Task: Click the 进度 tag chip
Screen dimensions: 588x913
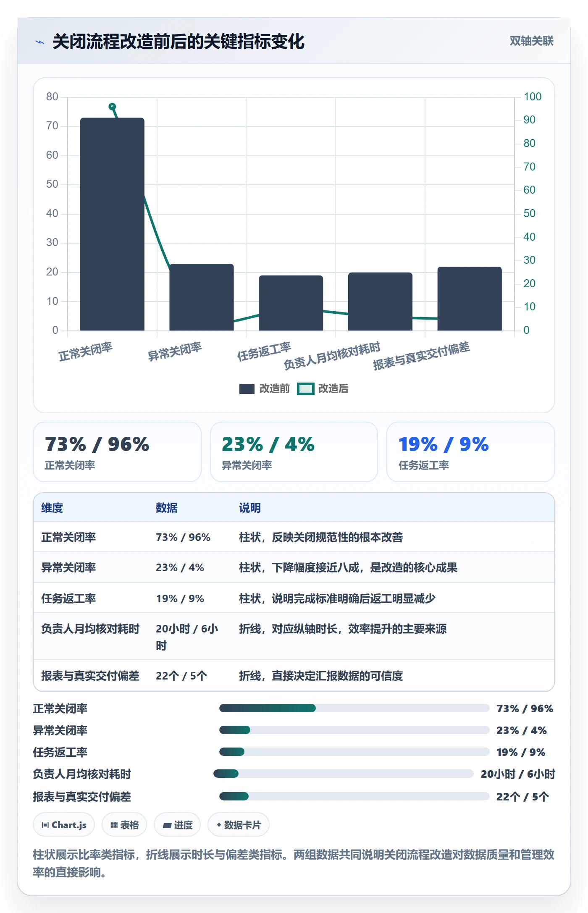Action: coord(177,825)
